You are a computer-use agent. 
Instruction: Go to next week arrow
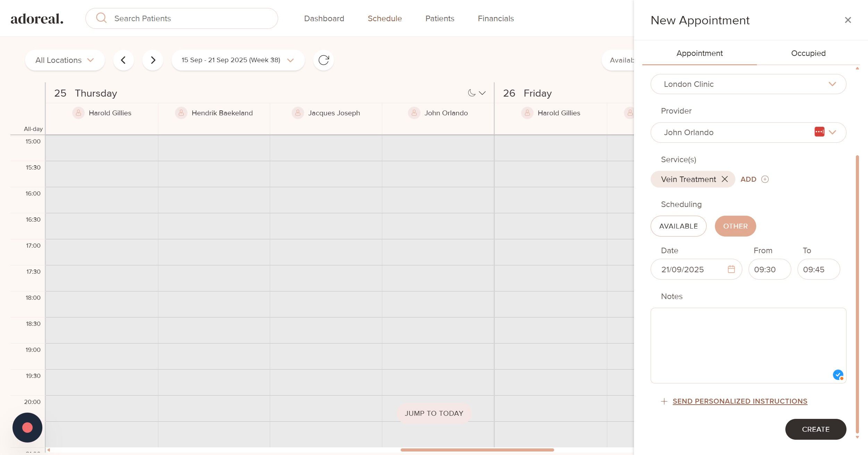tap(153, 60)
